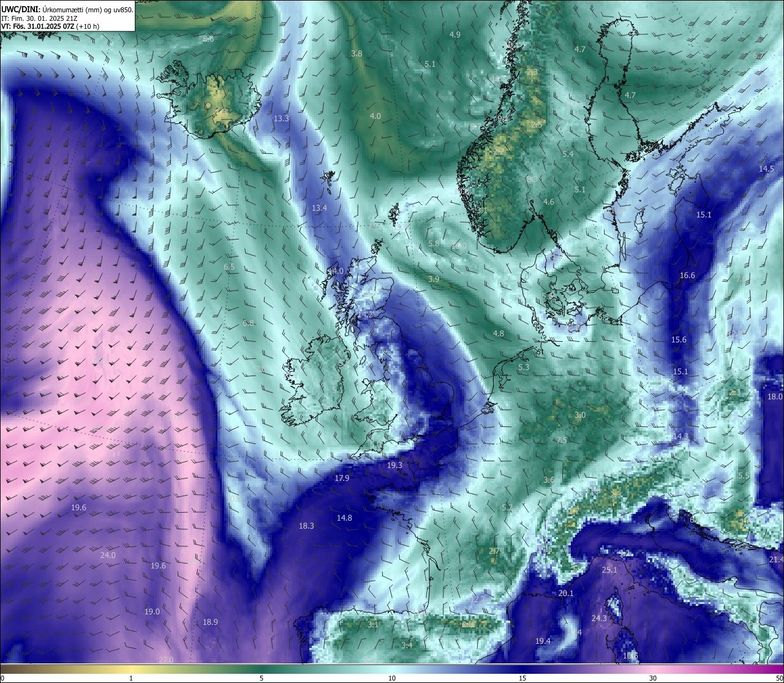Click the 14.2 value over Scotland

pyautogui.click(x=366, y=314)
